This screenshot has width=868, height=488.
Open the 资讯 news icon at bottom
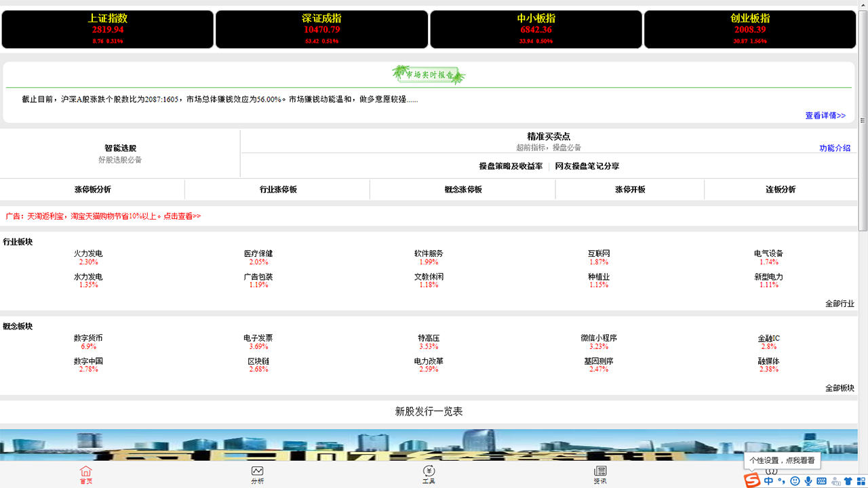pyautogui.click(x=601, y=474)
